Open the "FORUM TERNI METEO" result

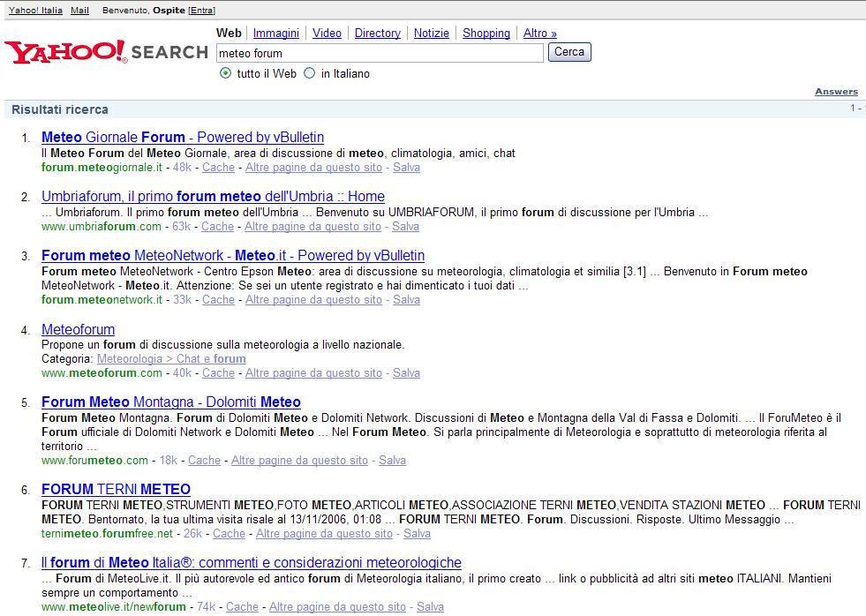116,490
